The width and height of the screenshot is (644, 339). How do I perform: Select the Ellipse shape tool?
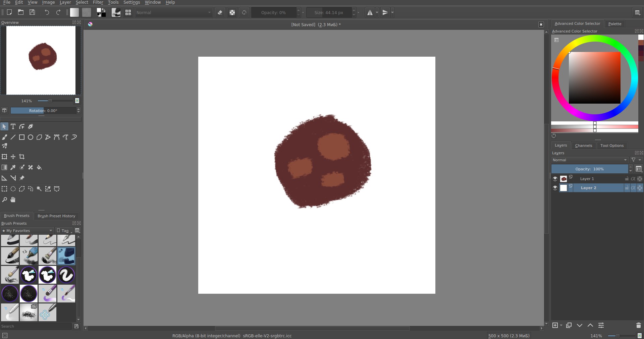(x=31, y=137)
